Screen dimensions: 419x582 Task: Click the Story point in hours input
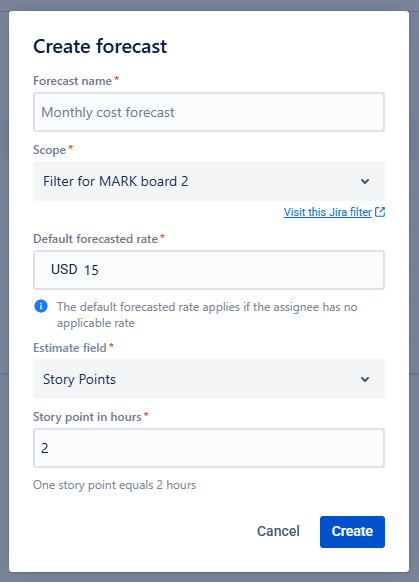pyautogui.click(x=209, y=448)
